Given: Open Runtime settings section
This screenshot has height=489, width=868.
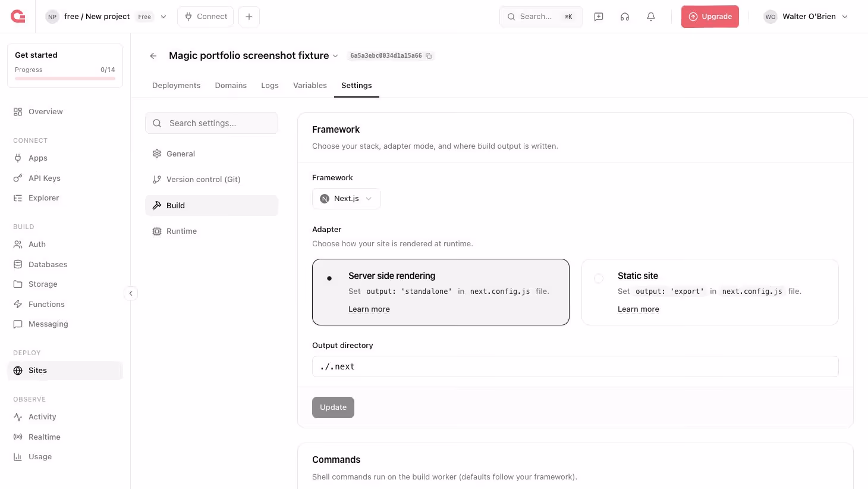Looking at the screenshot, I should point(212,231).
